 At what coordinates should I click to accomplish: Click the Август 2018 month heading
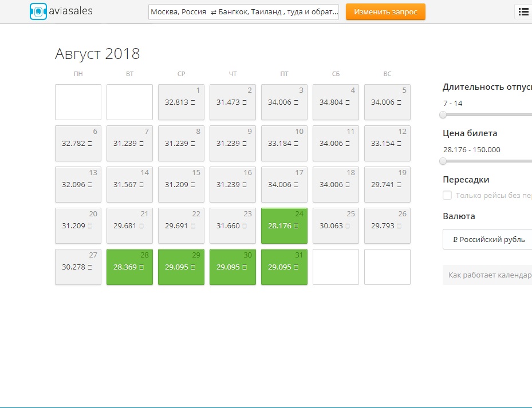pos(97,54)
